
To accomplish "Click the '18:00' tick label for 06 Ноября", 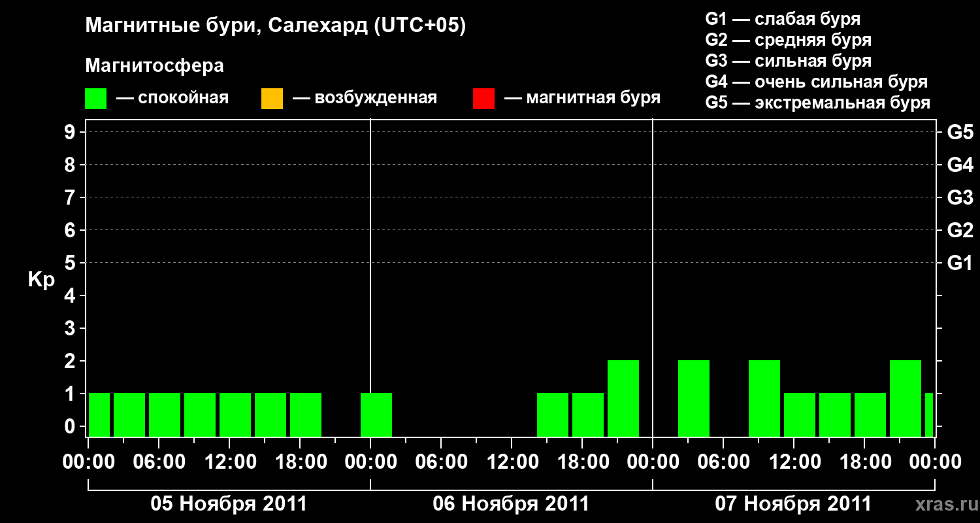I will click(582, 462).
